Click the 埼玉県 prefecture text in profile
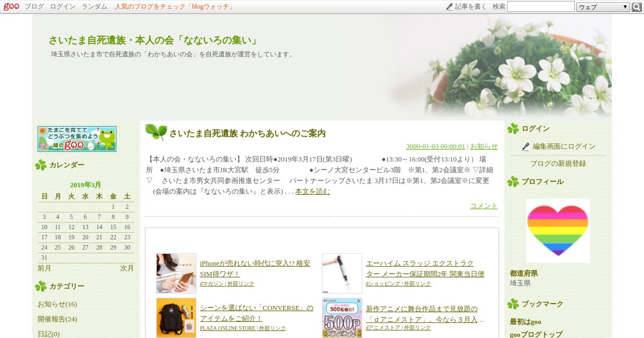644x338 pixels. (x=520, y=283)
